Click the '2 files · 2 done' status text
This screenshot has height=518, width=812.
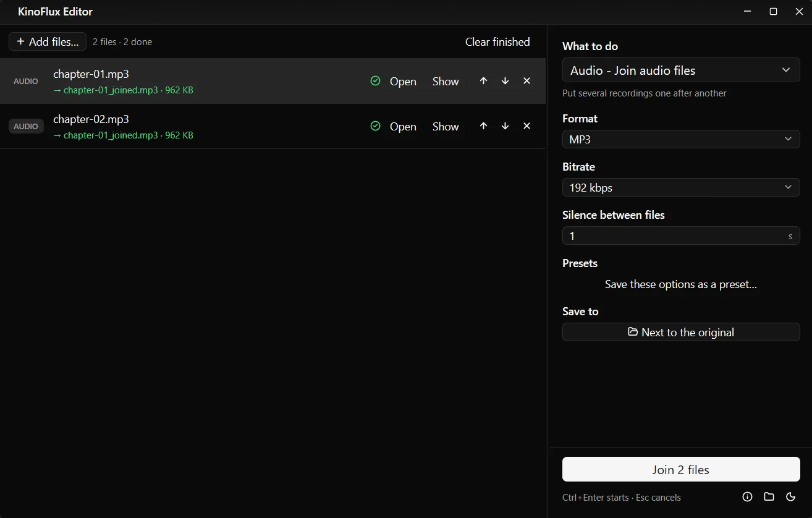click(x=122, y=42)
